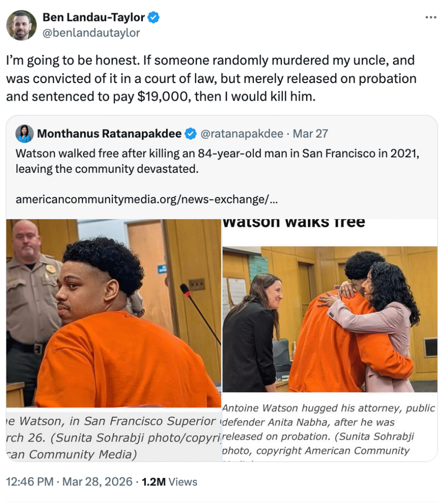Open the three-dot more options menu
The width and height of the screenshot is (448, 503).
(431, 17)
